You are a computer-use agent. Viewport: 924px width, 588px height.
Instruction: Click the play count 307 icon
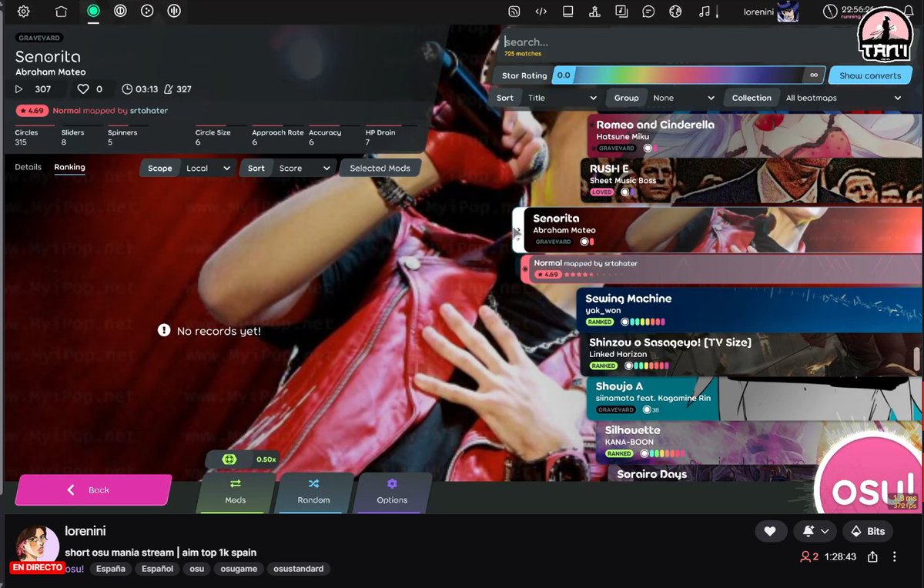[19, 89]
